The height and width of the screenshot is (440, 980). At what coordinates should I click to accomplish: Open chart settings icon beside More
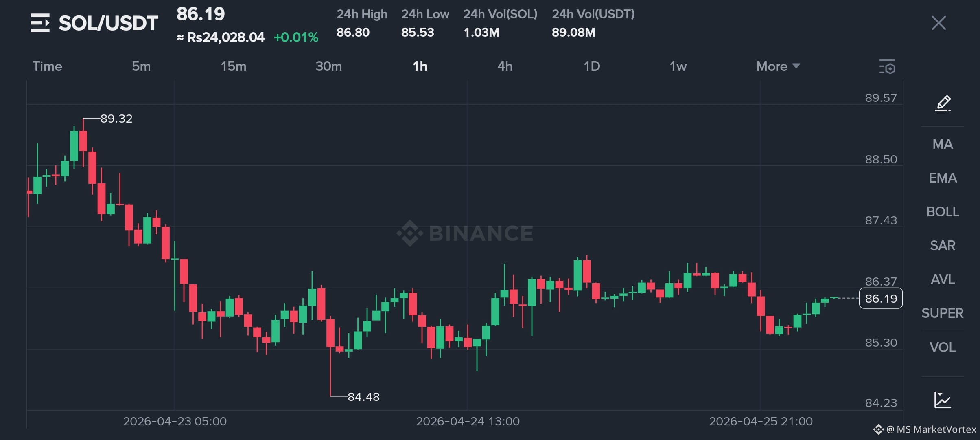pyautogui.click(x=887, y=67)
